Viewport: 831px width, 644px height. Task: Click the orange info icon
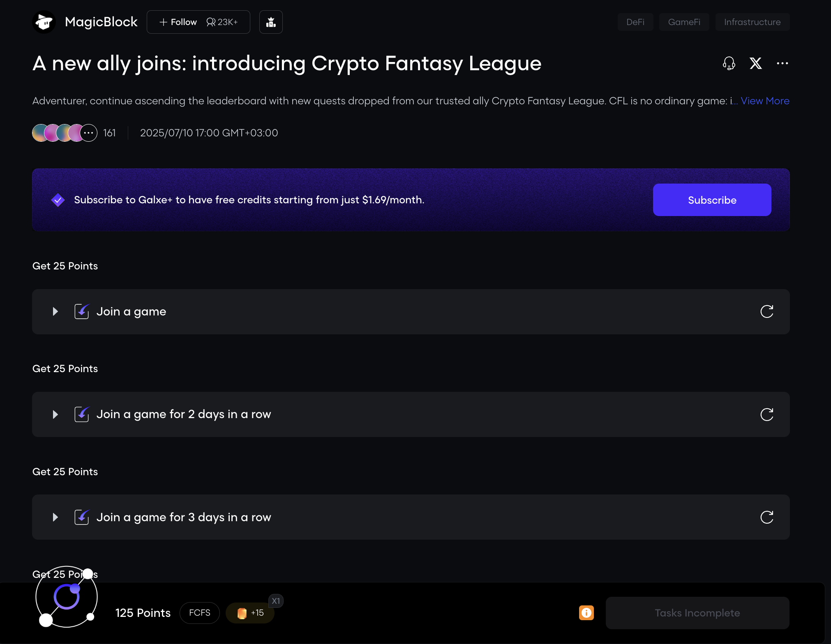point(586,613)
